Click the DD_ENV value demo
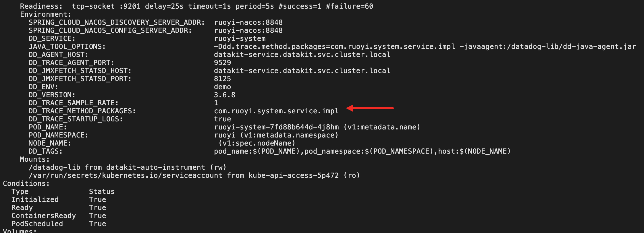Viewport: 644px width, 233px height. (x=222, y=87)
